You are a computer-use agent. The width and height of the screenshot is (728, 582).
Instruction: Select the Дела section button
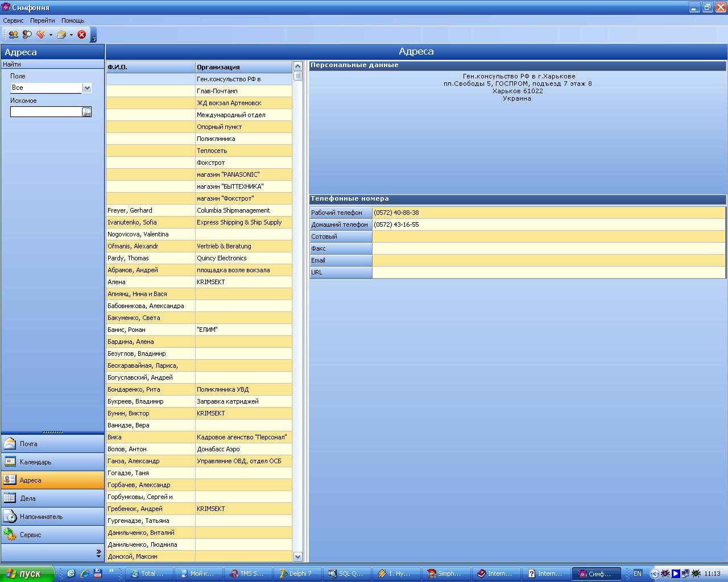point(52,498)
